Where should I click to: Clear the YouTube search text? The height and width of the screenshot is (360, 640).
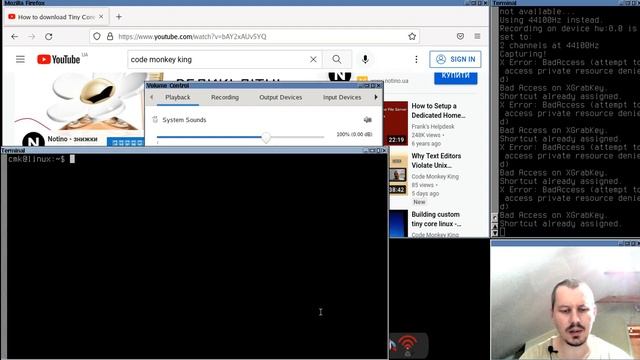(313, 59)
